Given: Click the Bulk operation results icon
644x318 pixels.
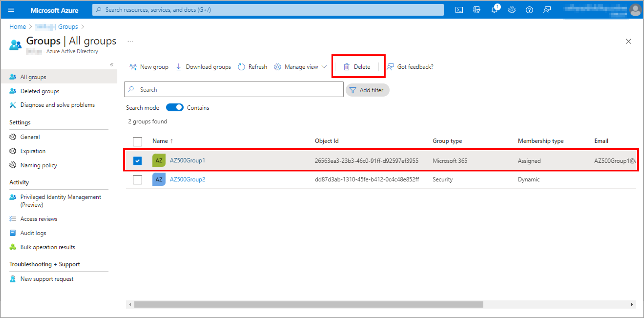Looking at the screenshot, I should (x=13, y=247).
